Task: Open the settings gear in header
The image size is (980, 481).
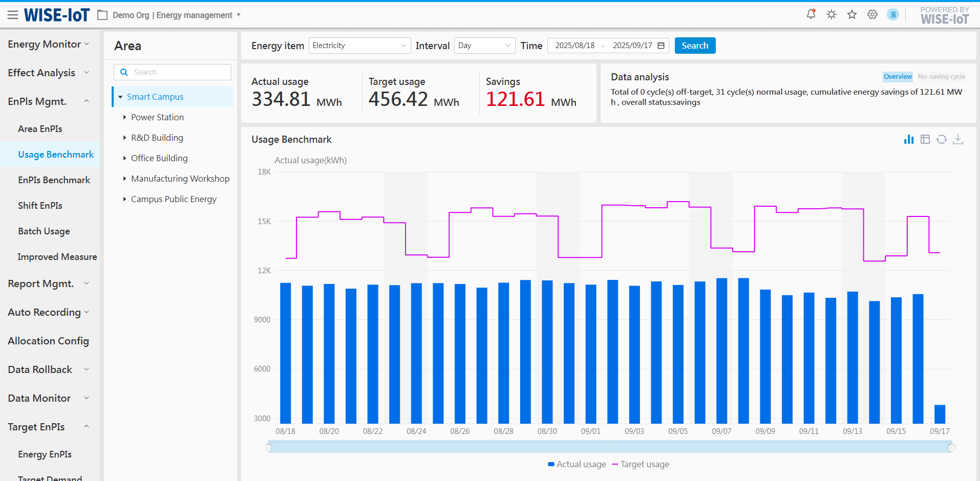Action: (872, 14)
